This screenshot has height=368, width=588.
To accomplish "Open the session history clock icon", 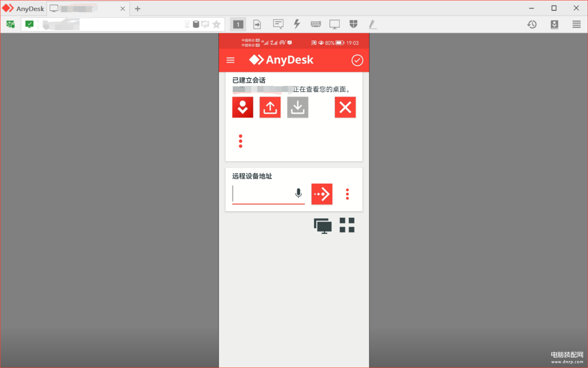I will click(532, 24).
